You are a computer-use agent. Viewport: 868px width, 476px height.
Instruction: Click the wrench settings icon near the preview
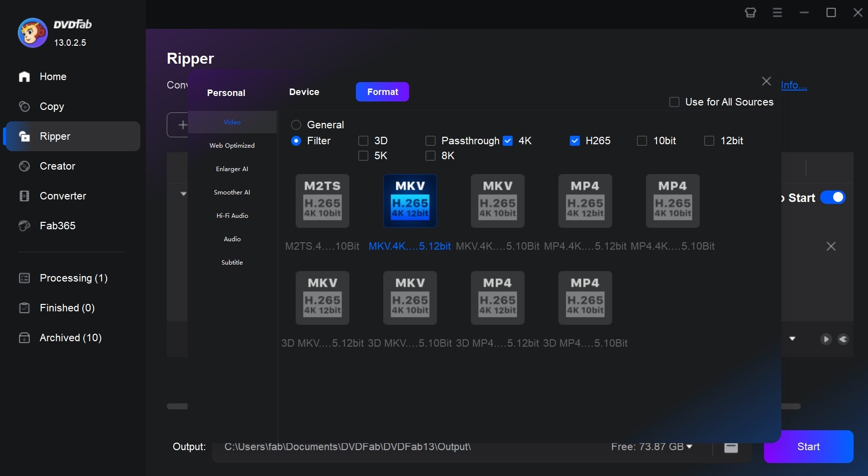(843, 339)
